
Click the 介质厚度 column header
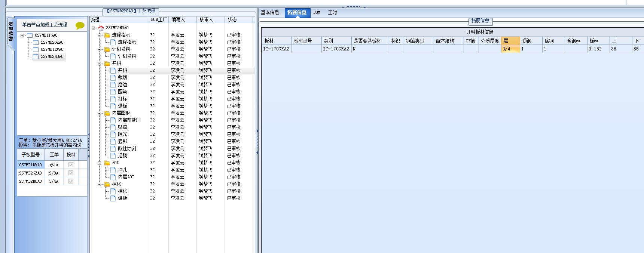coord(490,41)
